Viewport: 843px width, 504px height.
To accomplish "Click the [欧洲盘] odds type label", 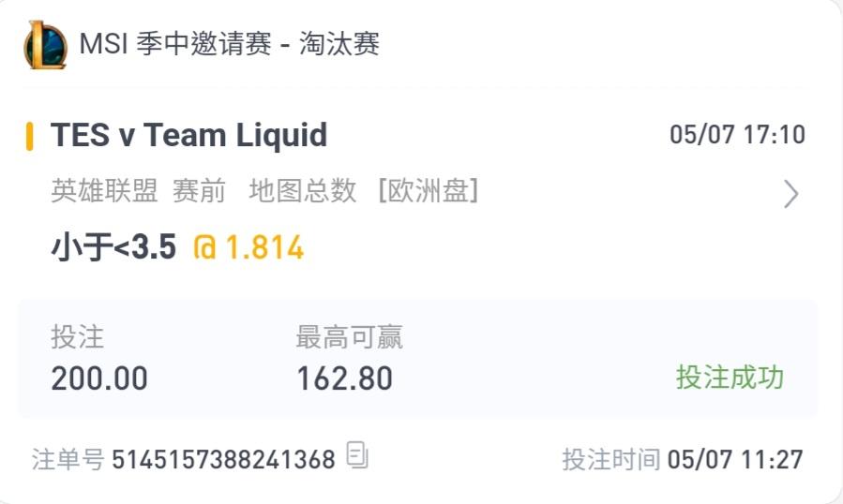I will coord(429,191).
